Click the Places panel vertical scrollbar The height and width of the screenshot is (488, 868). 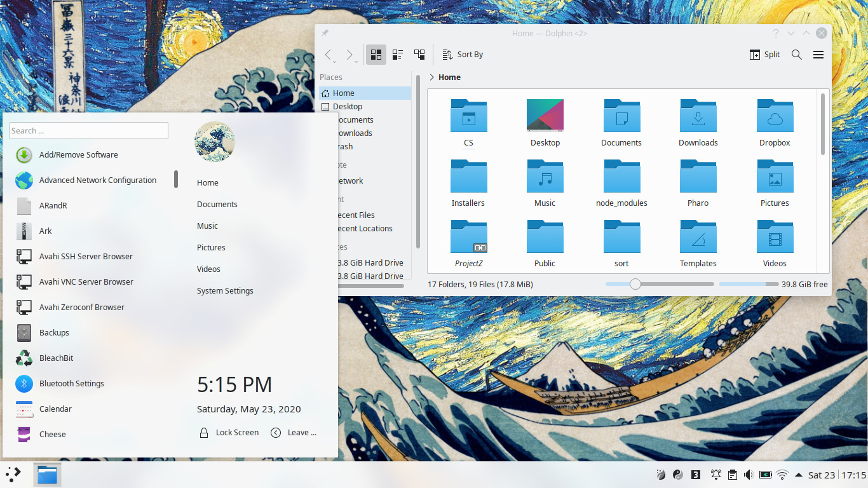pos(417,162)
